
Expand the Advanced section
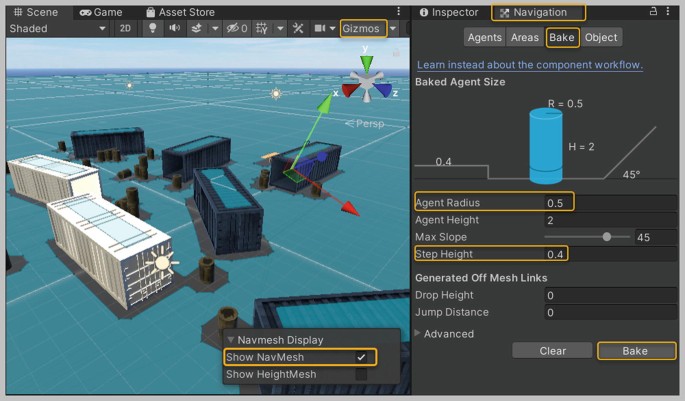(x=418, y=334)
